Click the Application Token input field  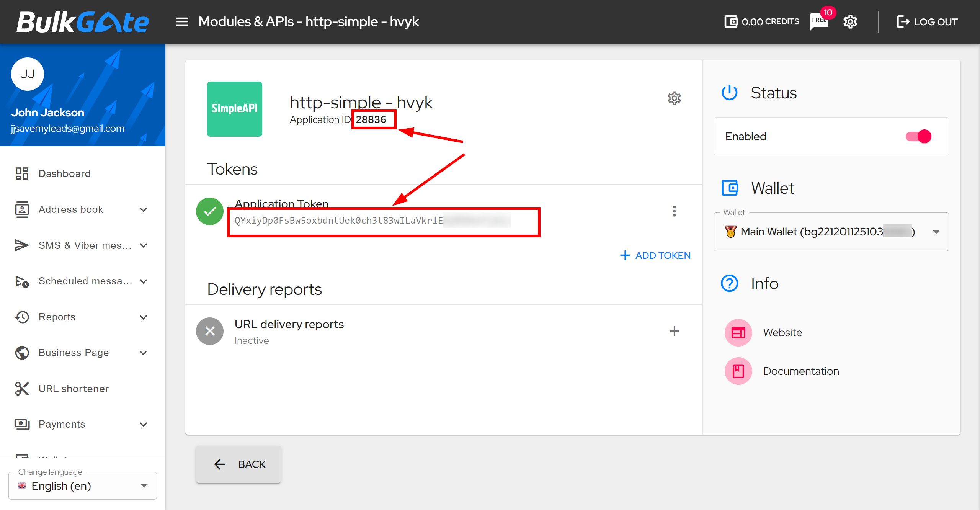pos(382,220)
